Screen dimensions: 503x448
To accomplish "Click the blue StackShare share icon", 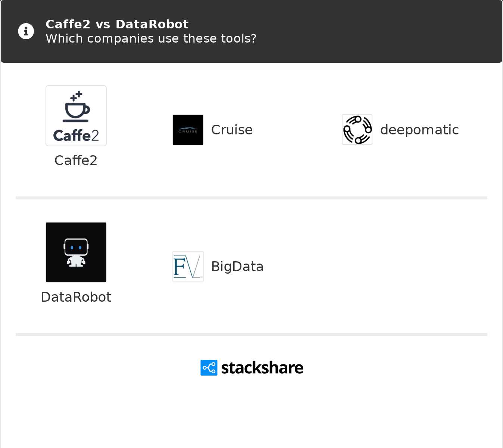I will [x=209, y=368].
